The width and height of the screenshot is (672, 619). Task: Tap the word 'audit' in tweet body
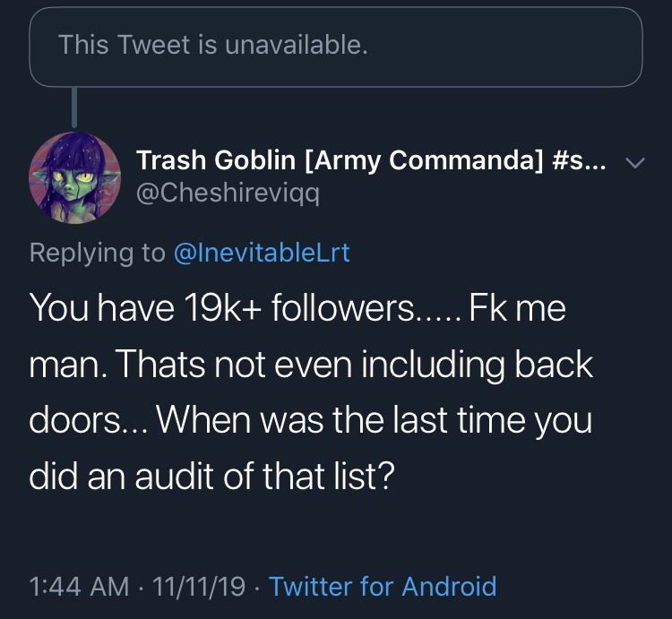174,476
